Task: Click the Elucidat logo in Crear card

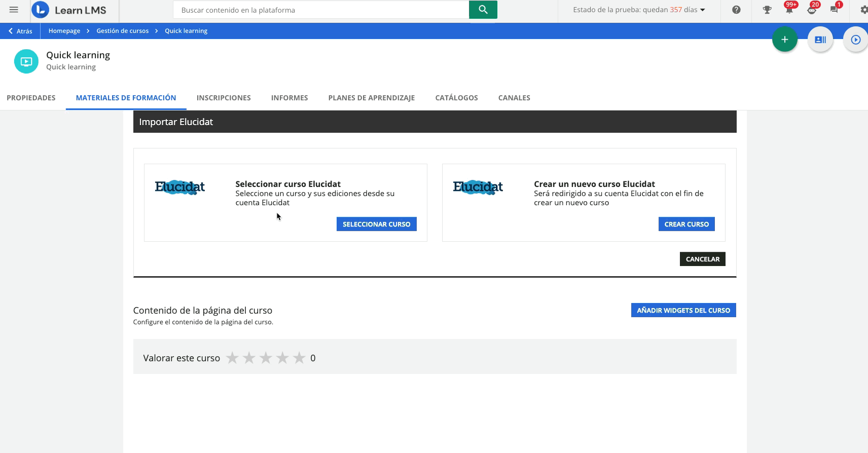Action: coord(478,187)
